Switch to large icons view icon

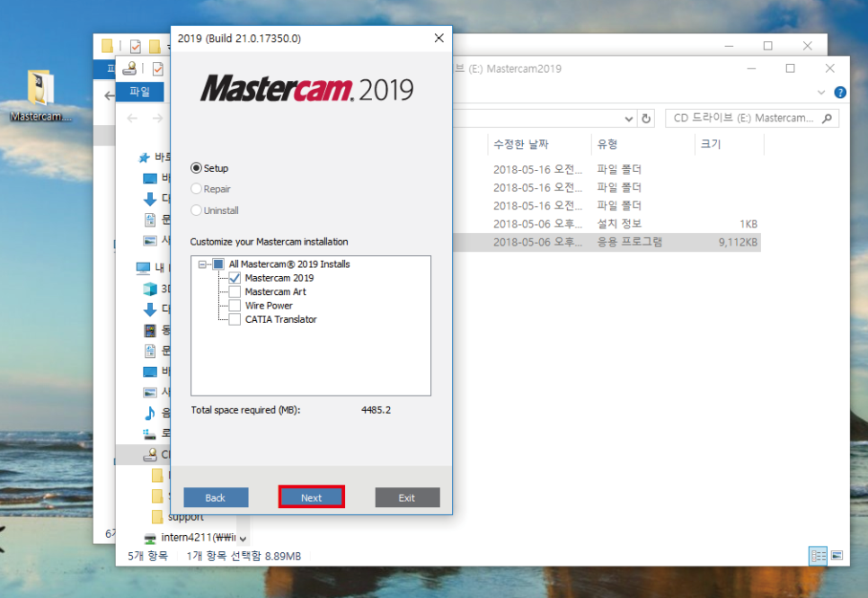click(837, 556)
